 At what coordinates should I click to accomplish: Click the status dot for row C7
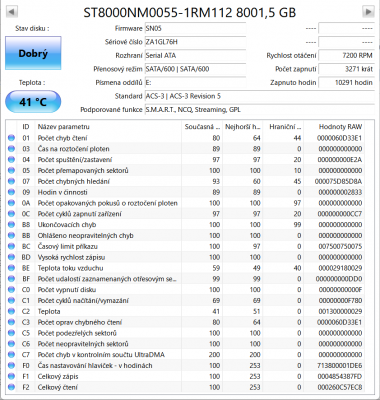(x=11, y=355)
